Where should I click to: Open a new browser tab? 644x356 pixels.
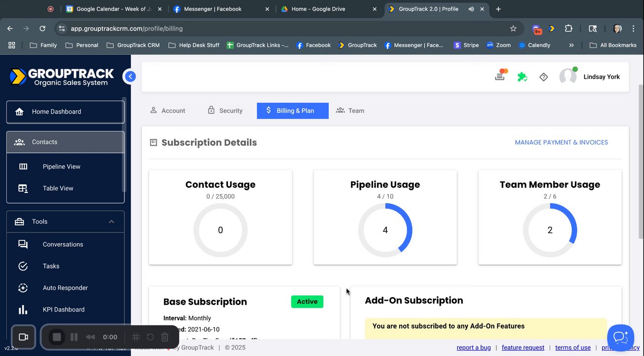(498, 9)
